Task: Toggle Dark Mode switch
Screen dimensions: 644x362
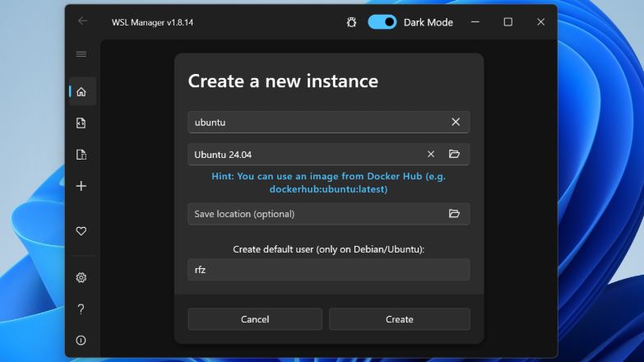Action: [x=382, y=22]
